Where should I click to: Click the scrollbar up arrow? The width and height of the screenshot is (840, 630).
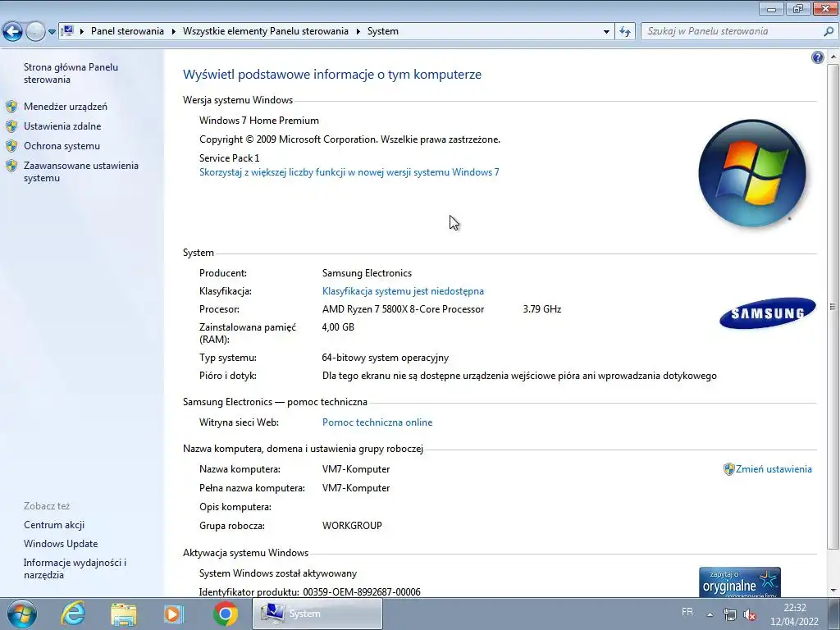(x=833, y=57)
